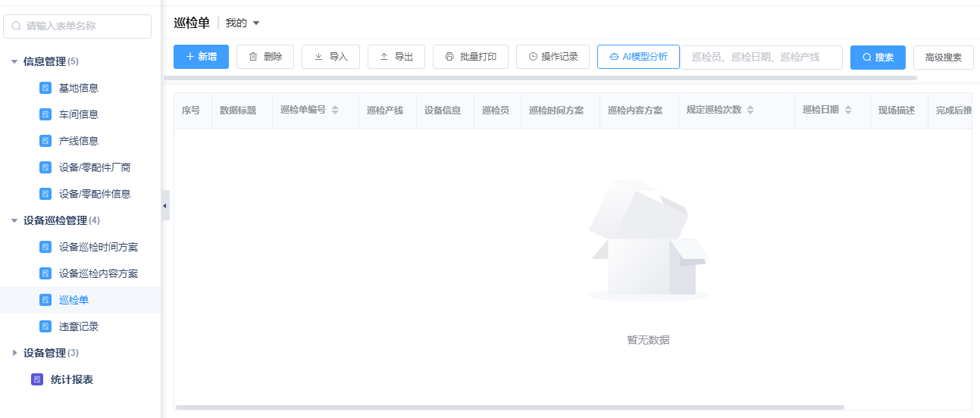This screenshot has height=418, width=980.
Task: Open 违章记录 form
Action: (80, 326)
